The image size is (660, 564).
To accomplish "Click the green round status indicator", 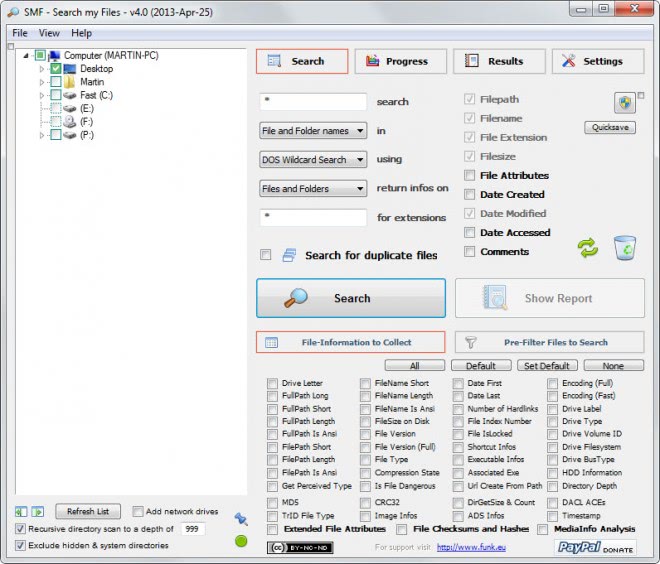I will pos(241,541).
